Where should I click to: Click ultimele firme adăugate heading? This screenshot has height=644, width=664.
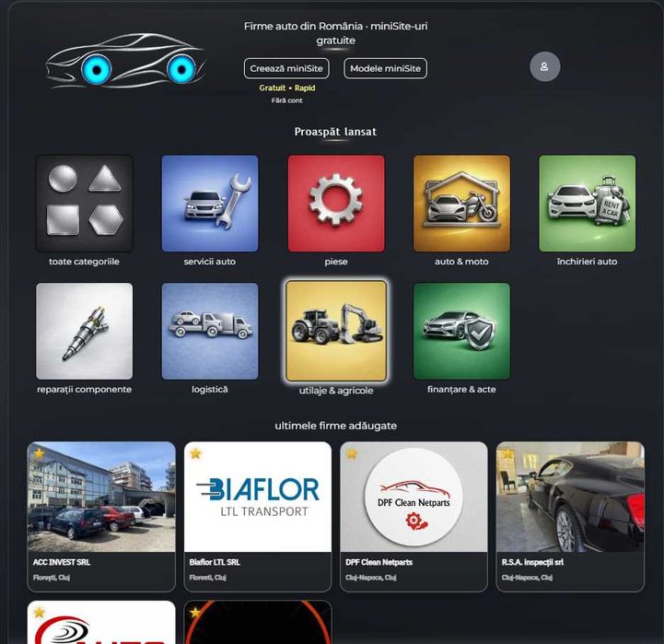pyautogui.click(x=336, y=426)
